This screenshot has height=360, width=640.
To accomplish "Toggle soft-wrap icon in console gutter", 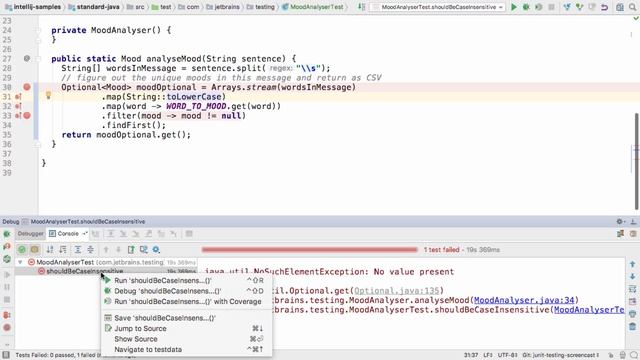I will [633, 289].
